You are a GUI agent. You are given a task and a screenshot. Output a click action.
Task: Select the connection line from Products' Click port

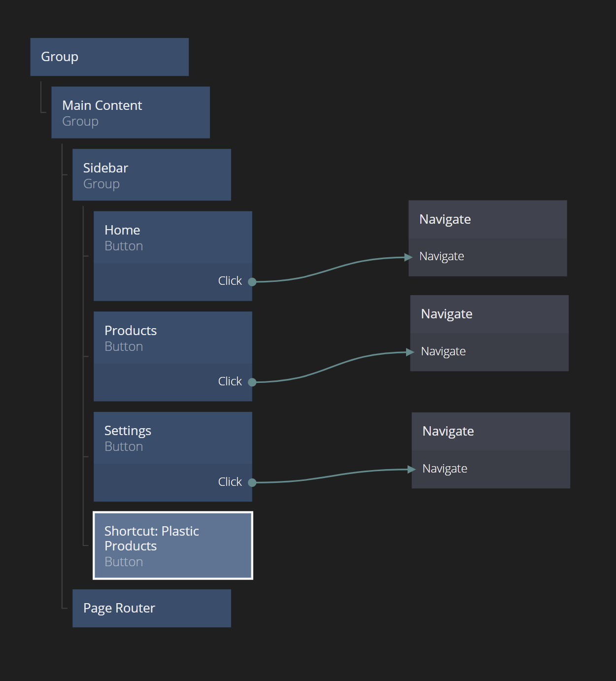pos(330,367)
